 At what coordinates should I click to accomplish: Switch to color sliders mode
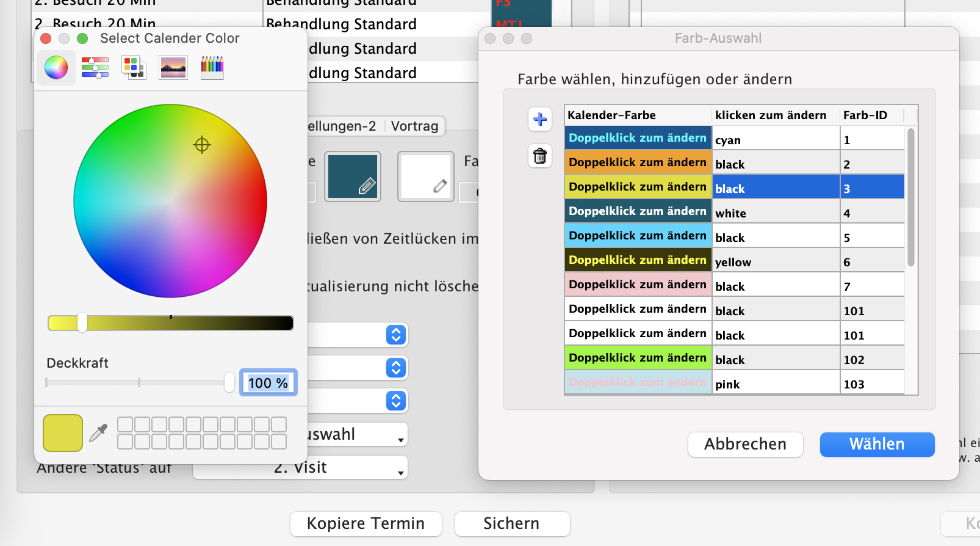pos(95,67)
